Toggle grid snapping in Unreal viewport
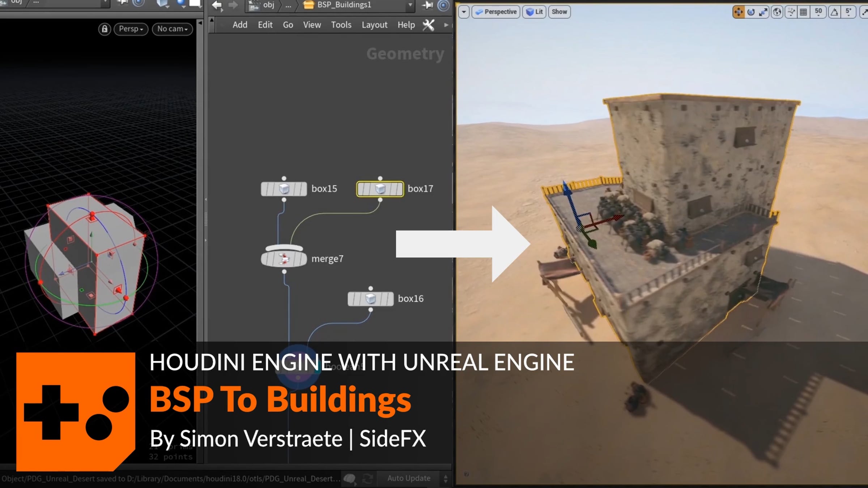This screenshot has height=488, width=868. pos(803,12)
